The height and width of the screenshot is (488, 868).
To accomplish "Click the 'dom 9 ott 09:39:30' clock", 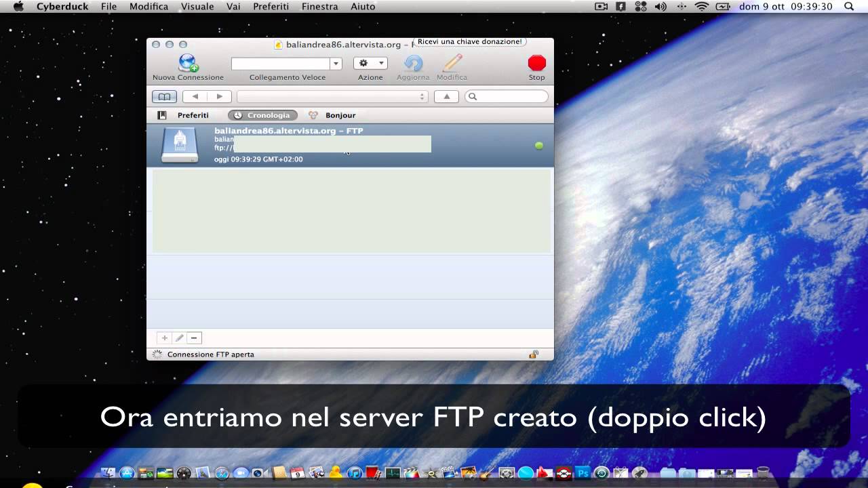I will click(x=785, y=6).
